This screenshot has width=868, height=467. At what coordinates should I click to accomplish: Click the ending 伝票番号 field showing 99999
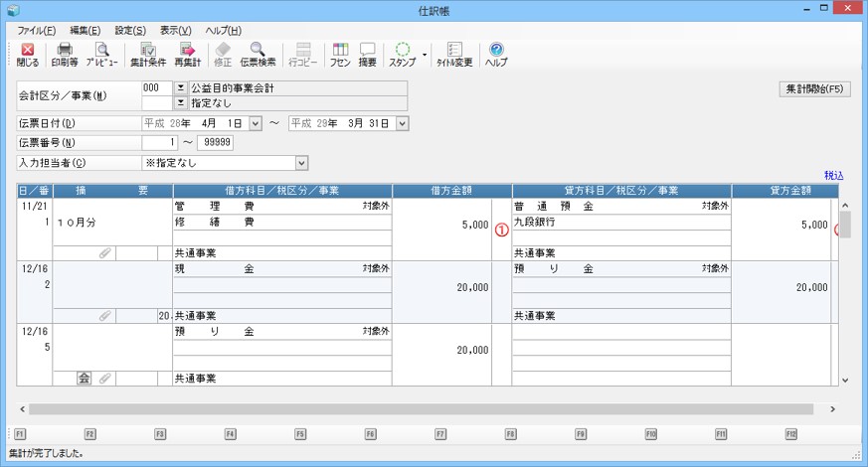click(x=215, y=142)
